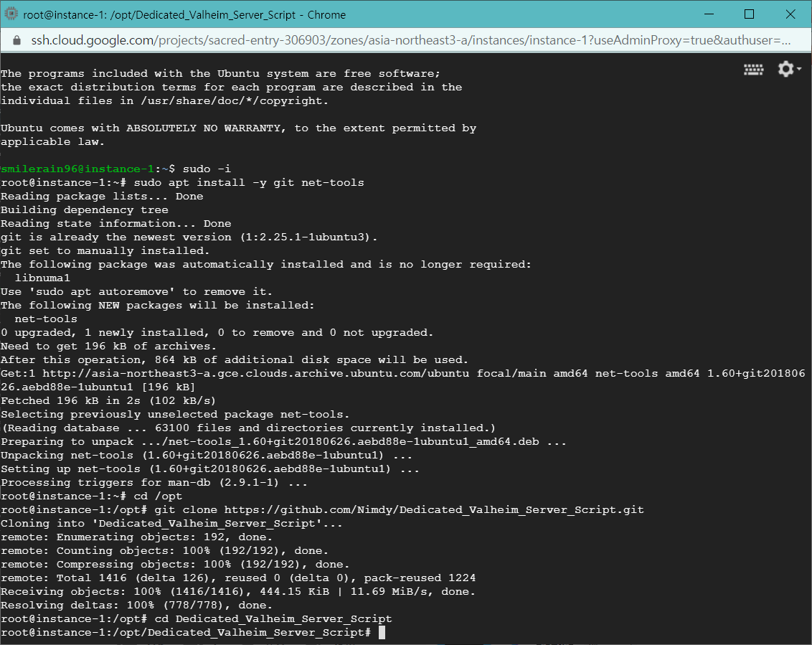Image resolution: width=812 pixels, height=645 pixels.
Task: Click 'Fetched 196 kB in 2s' line
Action: click(108, 400)
